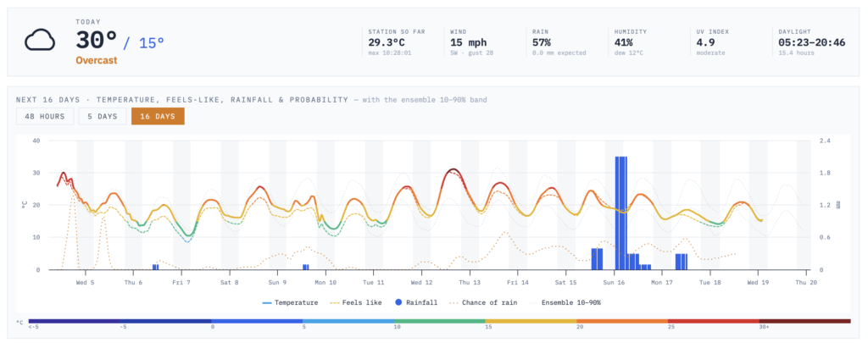Image resolution: width=868 pixels, height=348 pixels.
Task: Click the Fri 14 axis label
Action: point(518,282)
